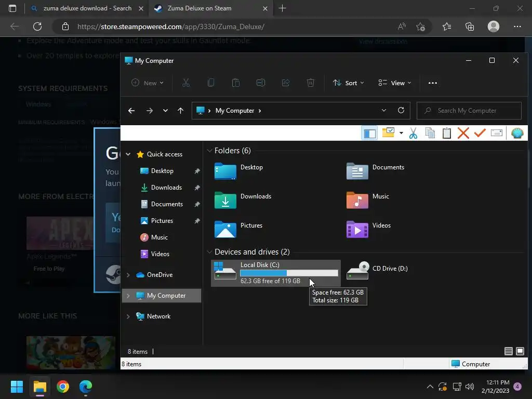
Task: Select Pictures in Quick access sidebar
Action: point(162,220)
